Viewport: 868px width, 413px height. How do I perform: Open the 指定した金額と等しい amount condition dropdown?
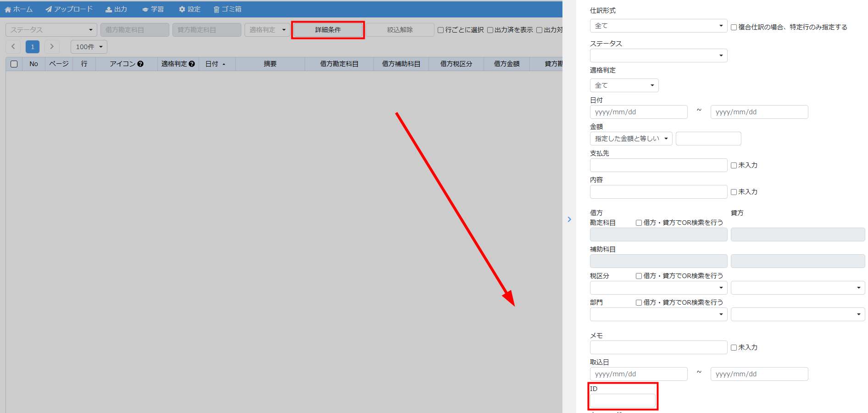point(631,139)
